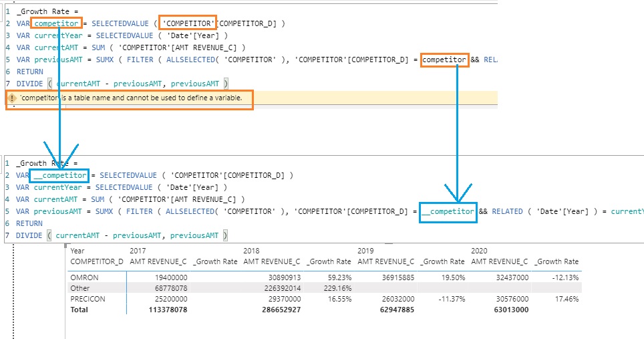Select the Other row label

(79, 288)
